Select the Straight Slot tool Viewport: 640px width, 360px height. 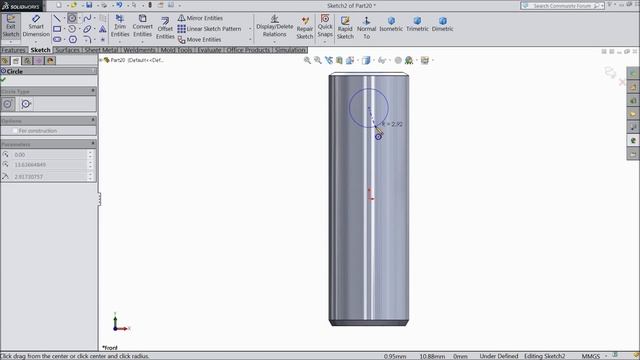[x=57, y=40]
